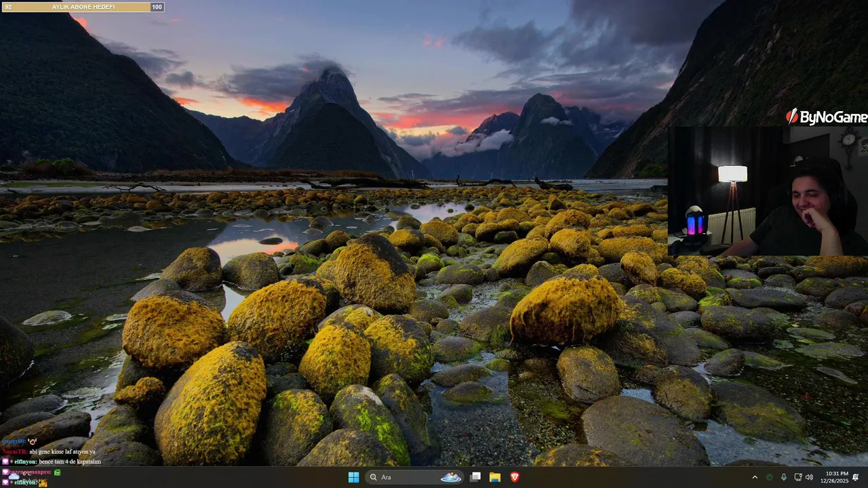Open the notifications bell icon
Viewport: 868px width, 488px height.
coord(856,477)
